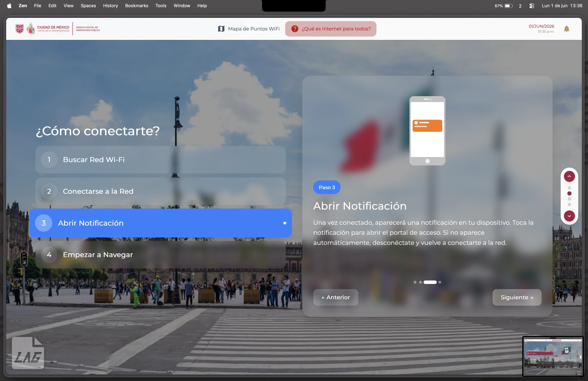Open the Spaces menu
Image resolution: width=588 pixels, height=381 pixels.
(x=88, y=6)
